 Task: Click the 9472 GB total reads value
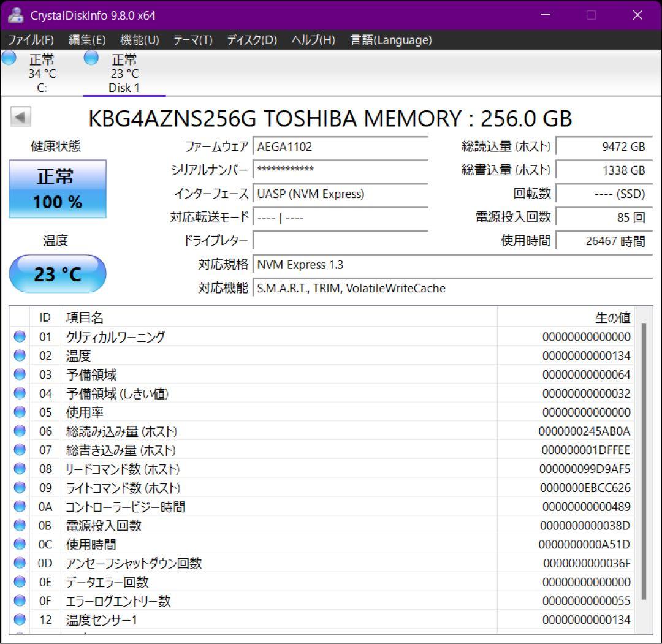[604, 146]
